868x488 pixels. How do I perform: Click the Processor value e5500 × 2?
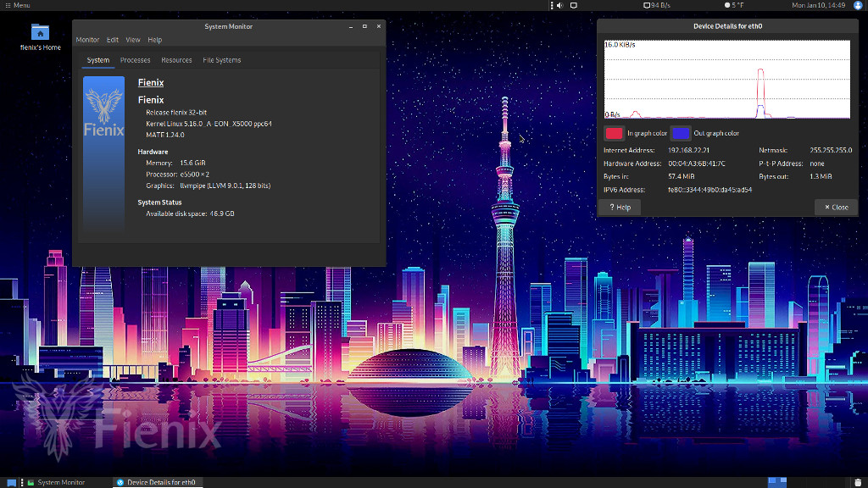[194, 175]
